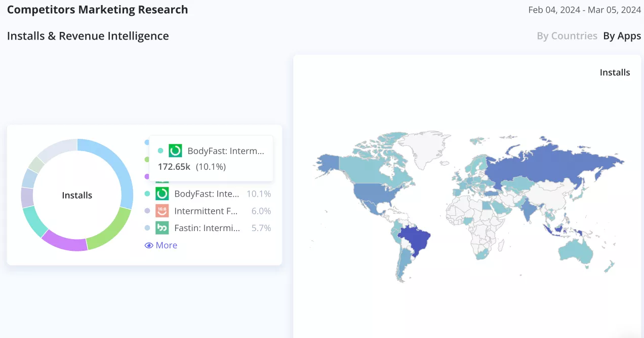The width and height of the screenshot is (644, 338).
Task: Select Mexico on the world map
Action: (x=375, y=209)
